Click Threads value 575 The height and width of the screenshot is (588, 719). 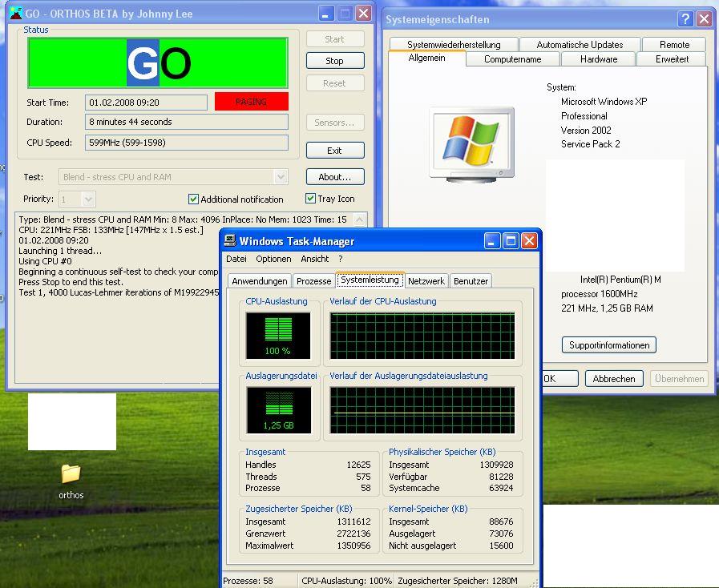[x=363, y=477]
